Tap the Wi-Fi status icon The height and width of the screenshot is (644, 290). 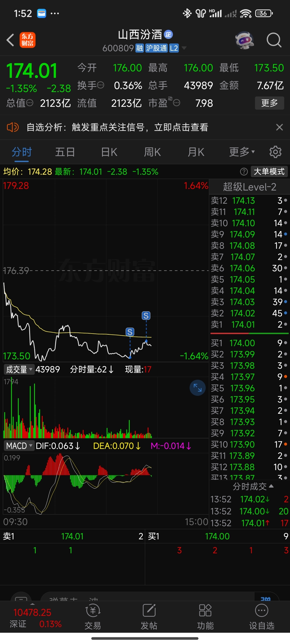(x=246, y=13)
